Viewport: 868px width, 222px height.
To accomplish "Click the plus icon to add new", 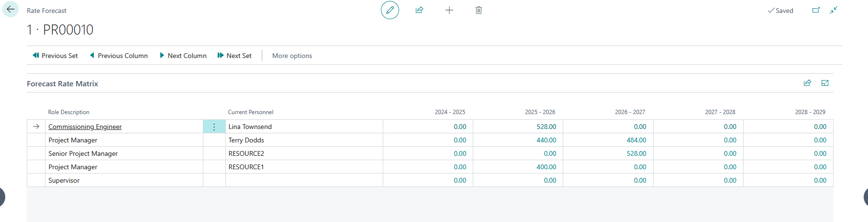I will click(x=449, y=10).
